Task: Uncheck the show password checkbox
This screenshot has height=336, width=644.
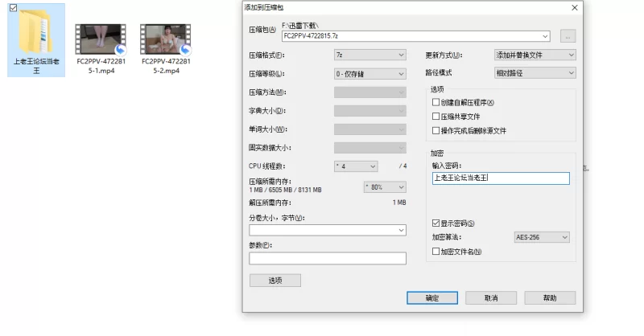Action: coord(436,223)
